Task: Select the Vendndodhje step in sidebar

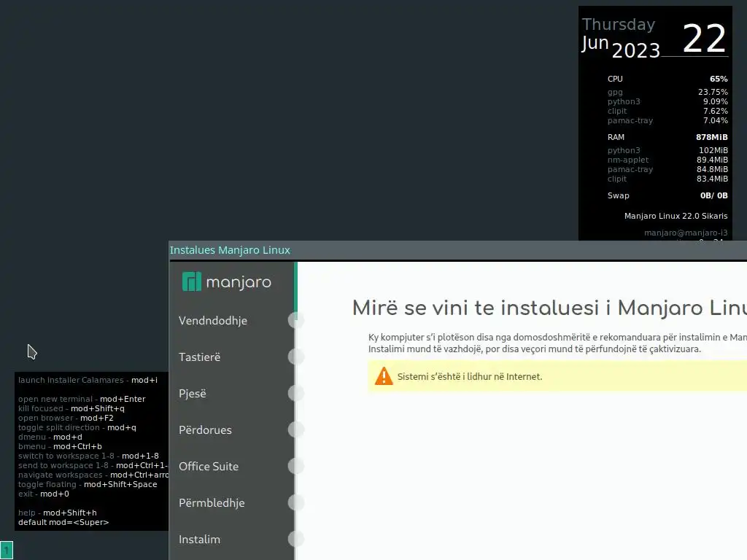Action: 213,321
